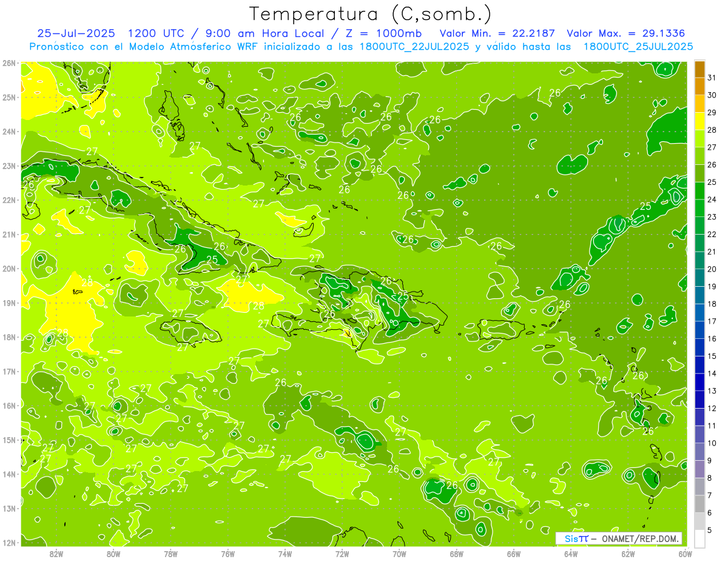Screen dimensions: 728x562
Task: Click the "23N" latitude axis label
Action: [8, 166]
